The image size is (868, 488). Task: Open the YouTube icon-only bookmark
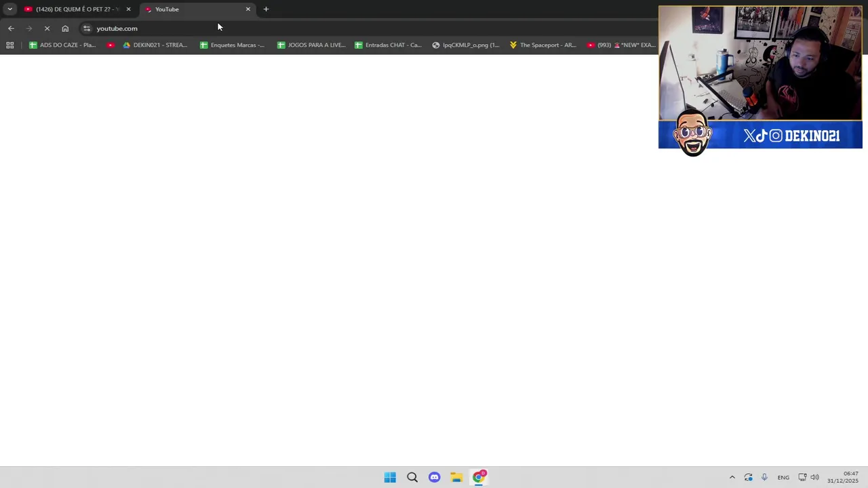point(111,45)
